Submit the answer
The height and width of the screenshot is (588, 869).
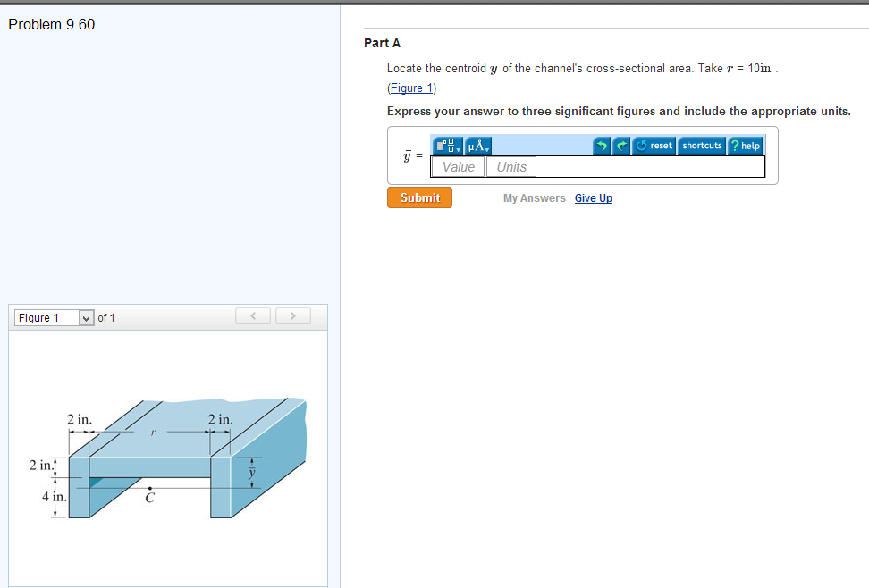tap(419, 197)
